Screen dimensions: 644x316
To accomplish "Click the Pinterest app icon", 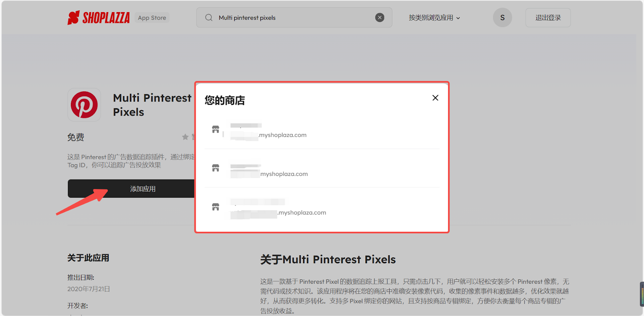I will (84, 105).
